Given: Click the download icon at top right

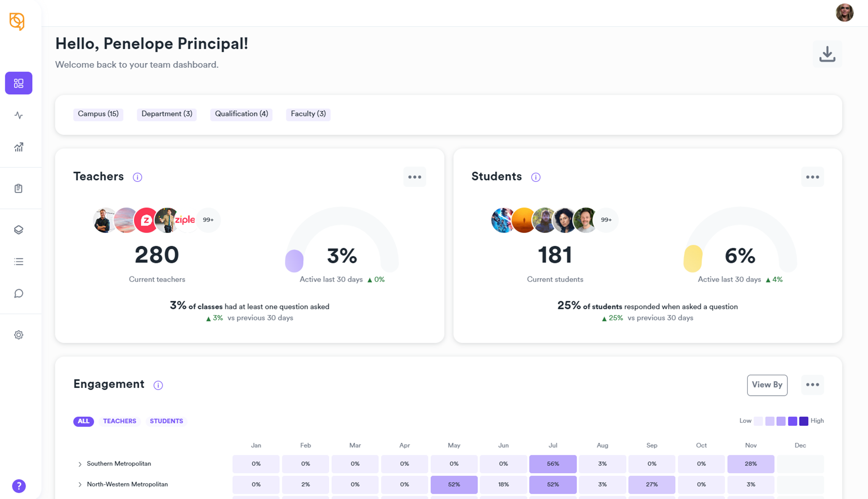Looking at the screenshot, I should pyautogui.click(x=827, y=54).
